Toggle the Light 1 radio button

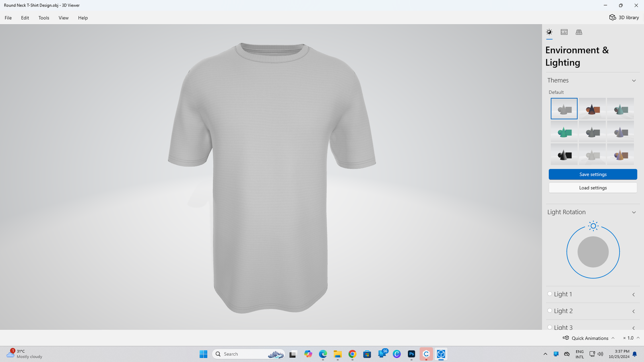pyautogui.click(x=550, y=294)
